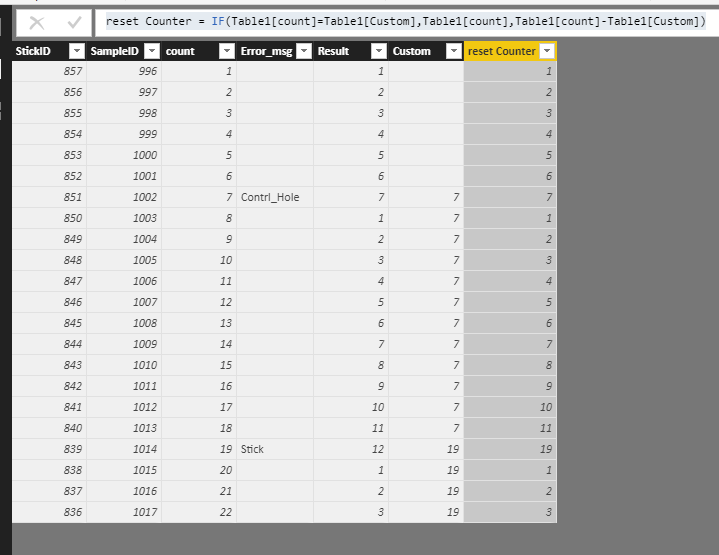Image resolution: width=719 pixels, height=555 pixels.
Task: Open the count column filter dropdown
Action: click(227, 51)
